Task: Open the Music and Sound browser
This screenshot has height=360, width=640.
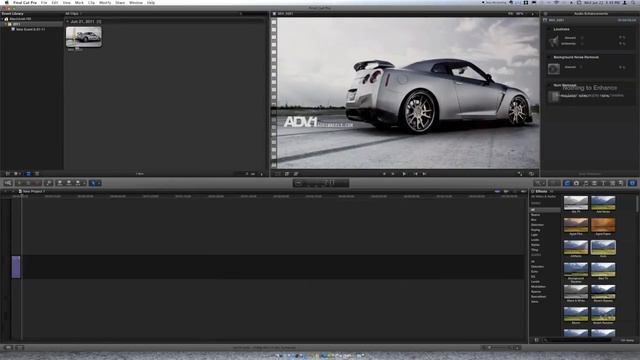Action: 585,183
